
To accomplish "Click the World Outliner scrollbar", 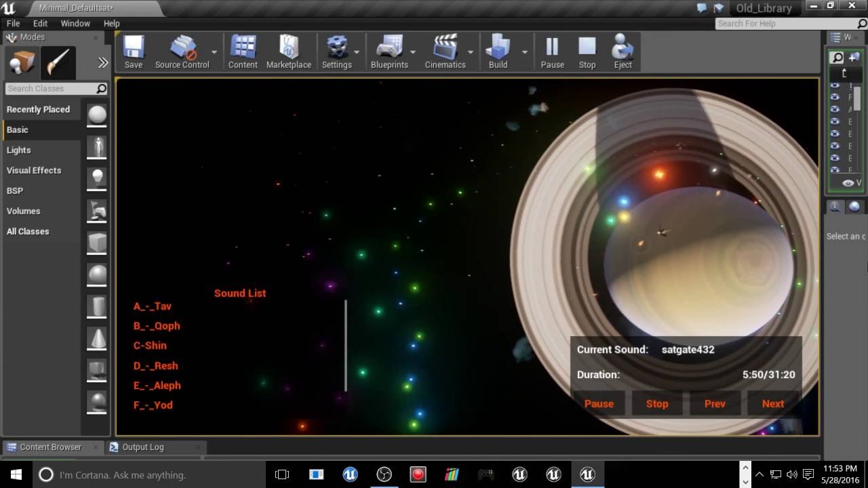I will [x=857, y=98].
